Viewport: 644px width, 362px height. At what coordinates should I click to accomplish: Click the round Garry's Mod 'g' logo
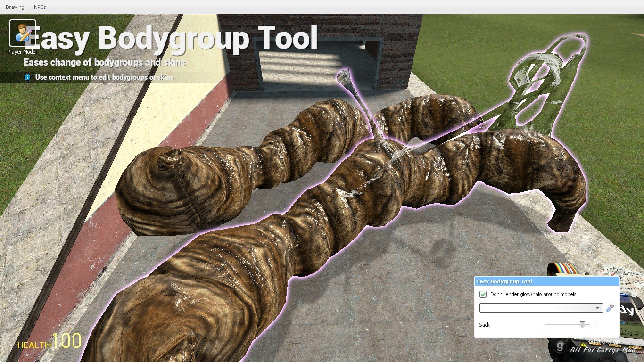click(559, 347)
